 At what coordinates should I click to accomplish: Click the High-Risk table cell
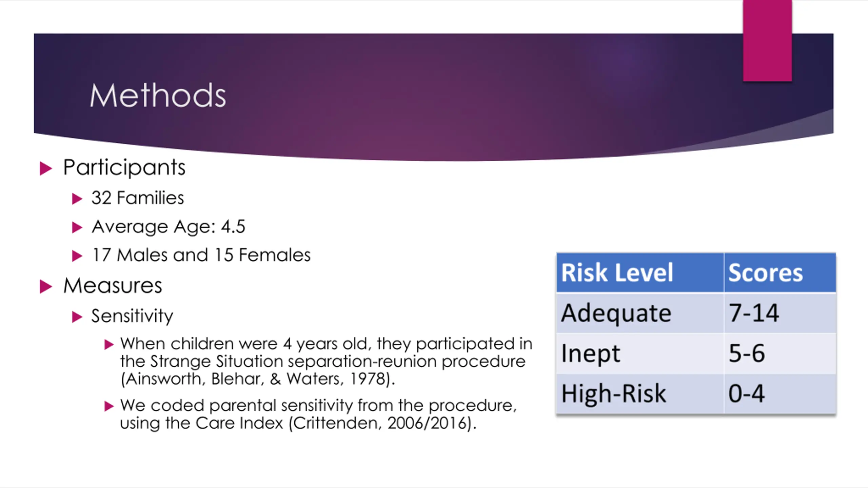(640, 393)
